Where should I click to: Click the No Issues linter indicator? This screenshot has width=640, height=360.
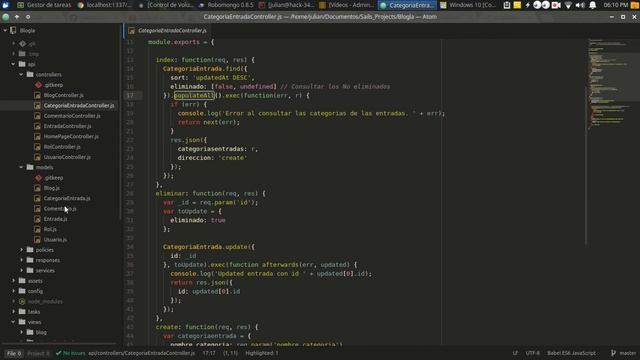71,353
